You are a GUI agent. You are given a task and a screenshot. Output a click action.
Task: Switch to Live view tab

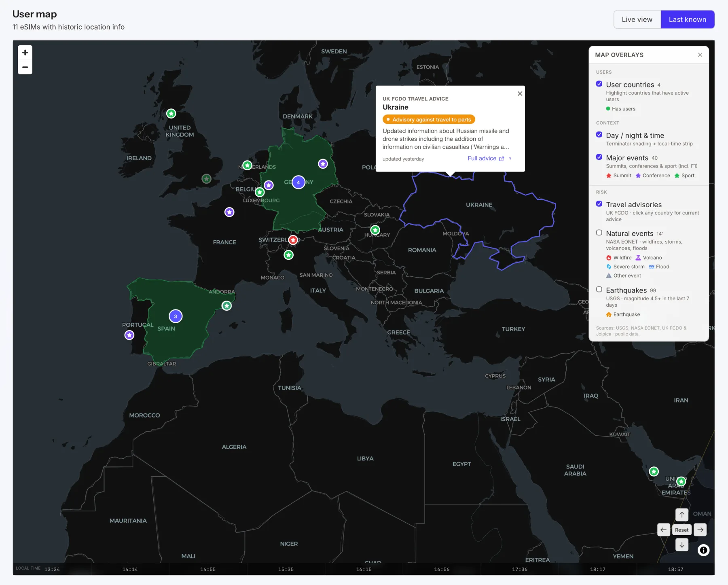pos(637,19)
